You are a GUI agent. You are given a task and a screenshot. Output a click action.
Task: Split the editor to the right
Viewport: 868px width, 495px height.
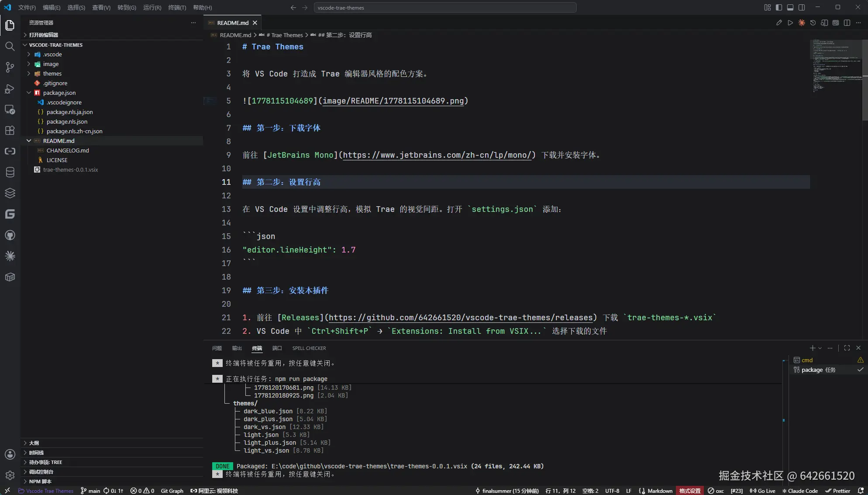click(x=847, y=23)
